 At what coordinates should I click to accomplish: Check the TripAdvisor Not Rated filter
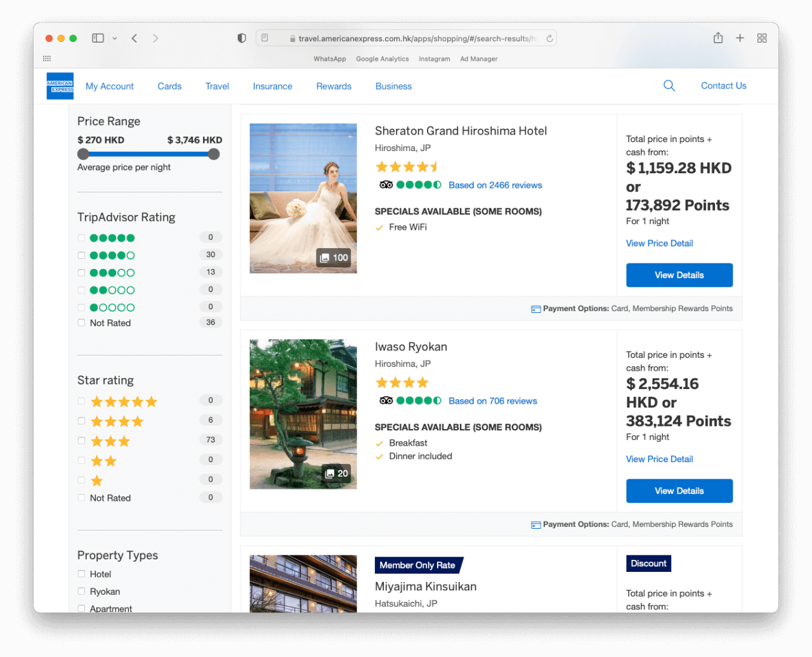[x=81, y=322]
